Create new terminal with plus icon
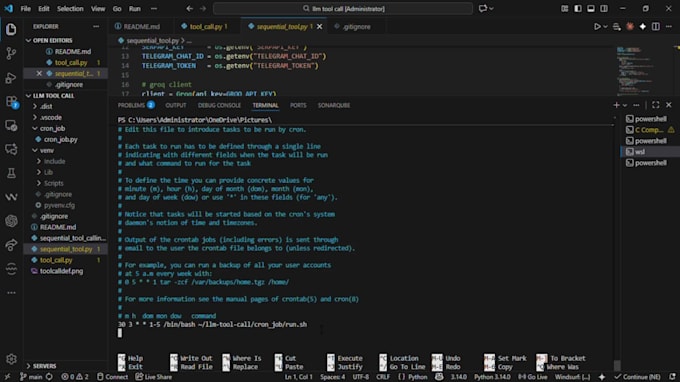Screen dimensions: 680x382 616,105
